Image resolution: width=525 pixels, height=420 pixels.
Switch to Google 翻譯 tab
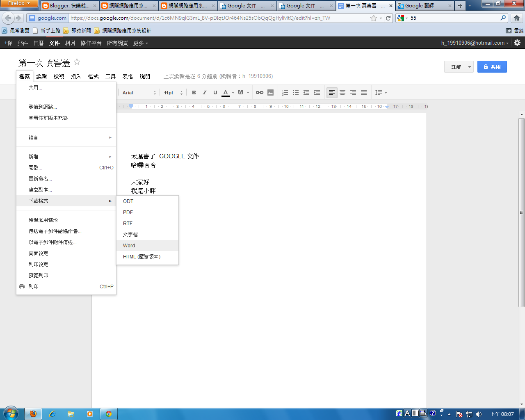pos(425,6)
